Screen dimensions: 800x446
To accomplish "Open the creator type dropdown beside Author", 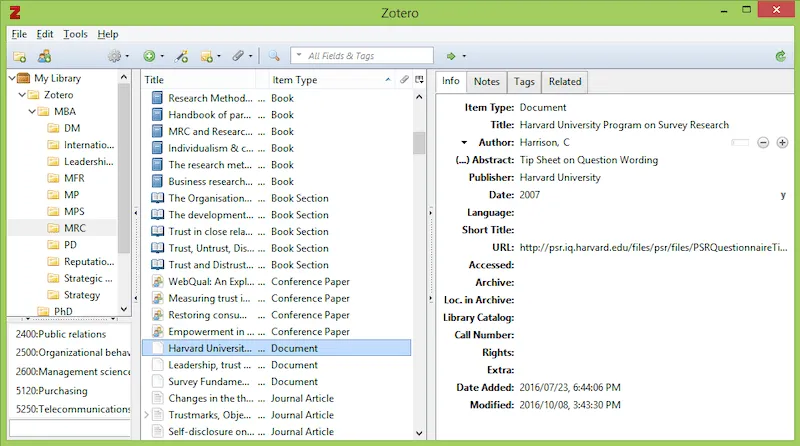I will (x=464, y=142).
